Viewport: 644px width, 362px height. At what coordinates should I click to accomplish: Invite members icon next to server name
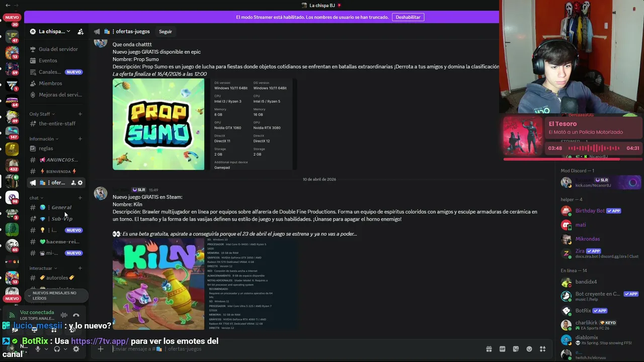coord(80,32)
